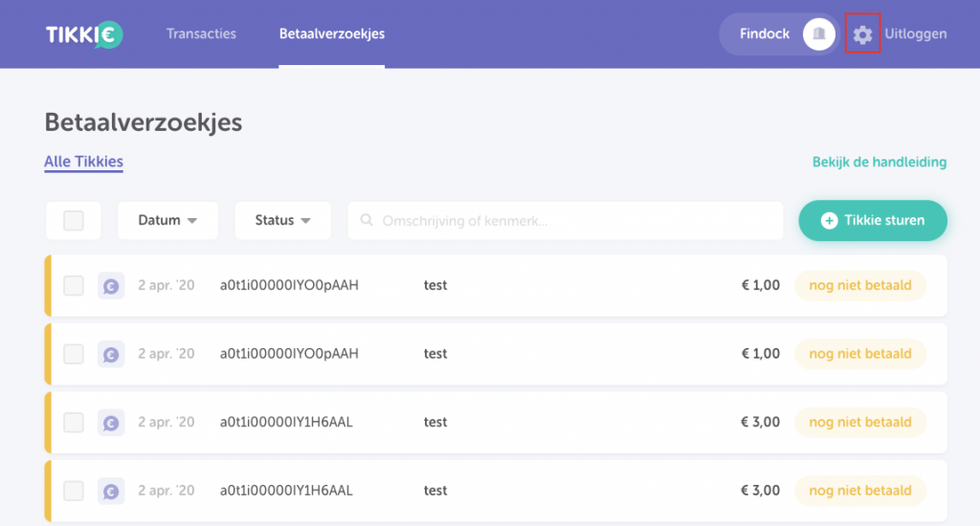Screen dimensions: 980x526
Task: Tick the select-all checkbox in filter bar
Action: pos(74,221)
